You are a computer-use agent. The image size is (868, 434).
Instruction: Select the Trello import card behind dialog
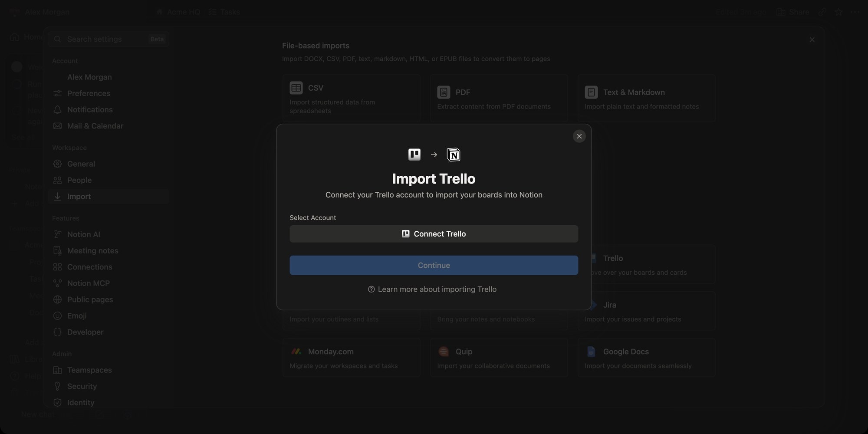point(654,264)
